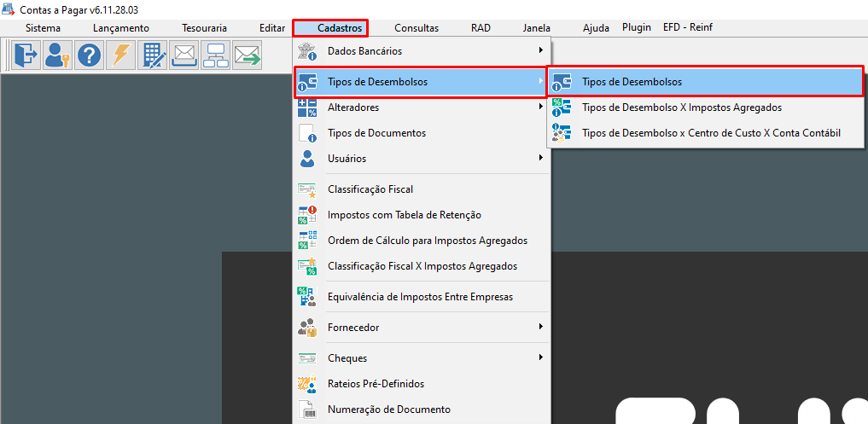This screenshot has width=868, height=424.
Task: Click the cheque icon beside Cheques
Action: [306, 358]
